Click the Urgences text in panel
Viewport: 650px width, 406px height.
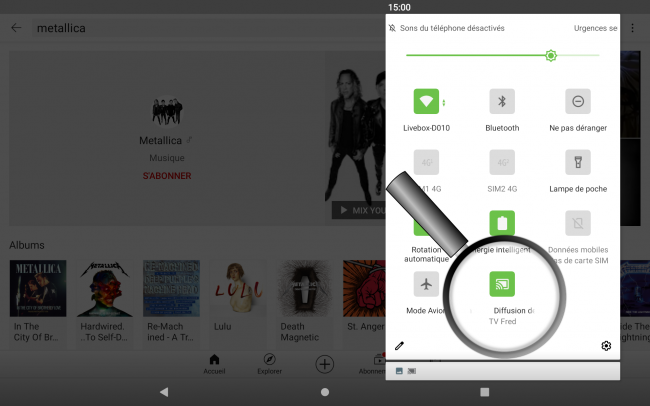(x=595, y=28)
